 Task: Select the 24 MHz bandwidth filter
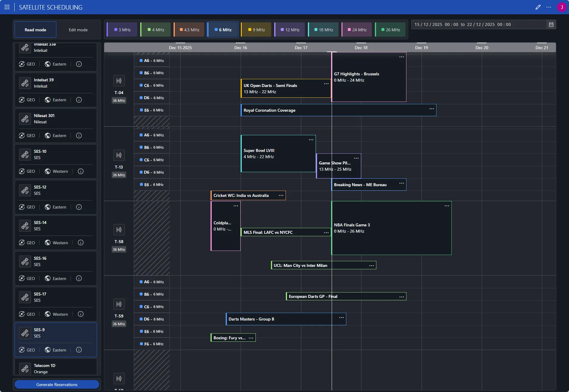coord(357,29)
